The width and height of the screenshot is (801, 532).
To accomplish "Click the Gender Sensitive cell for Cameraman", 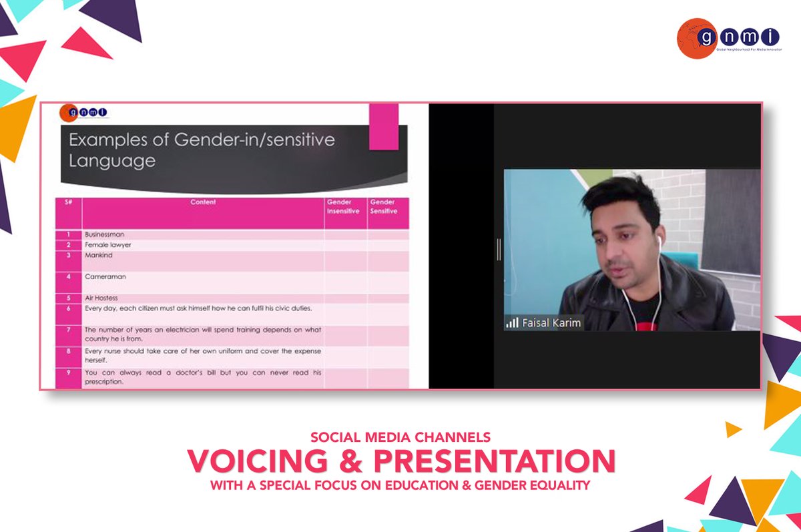I will 388,281.
